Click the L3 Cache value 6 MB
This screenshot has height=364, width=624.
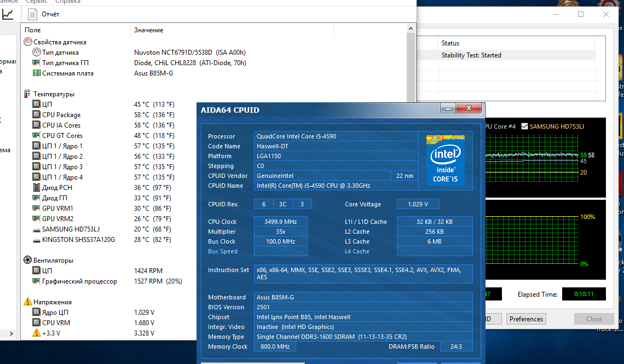[435, 241]
